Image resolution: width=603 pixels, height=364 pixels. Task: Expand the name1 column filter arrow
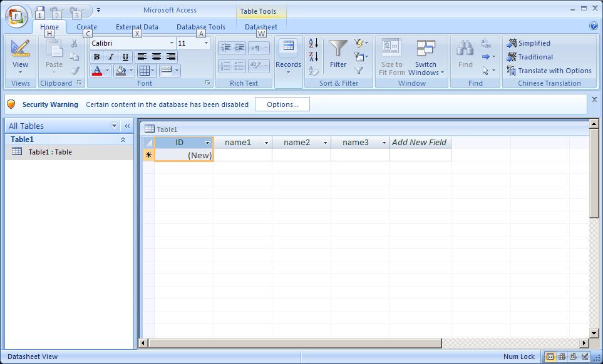click(x=267, y=143)
